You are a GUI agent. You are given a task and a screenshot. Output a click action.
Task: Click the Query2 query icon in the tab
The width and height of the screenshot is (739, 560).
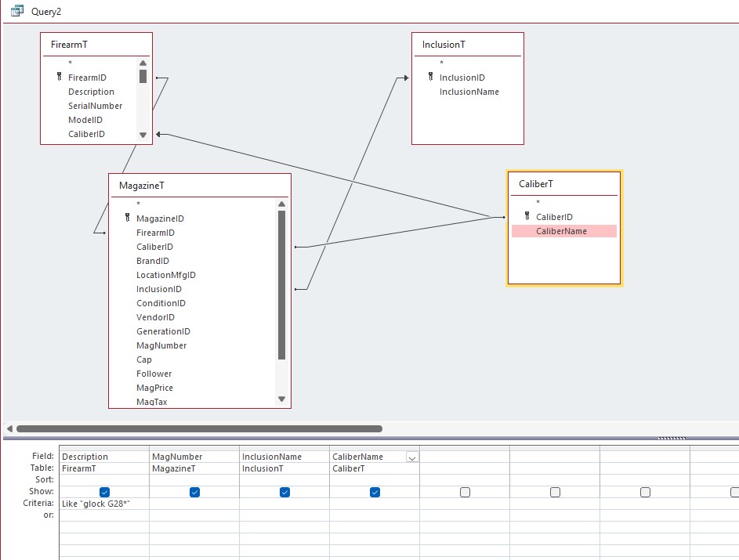16,11
